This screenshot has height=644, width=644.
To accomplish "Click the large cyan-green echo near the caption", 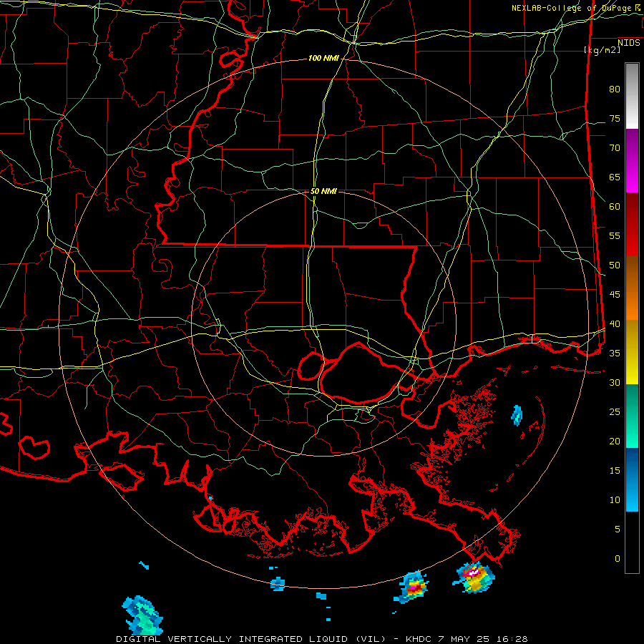I will 142,615.
